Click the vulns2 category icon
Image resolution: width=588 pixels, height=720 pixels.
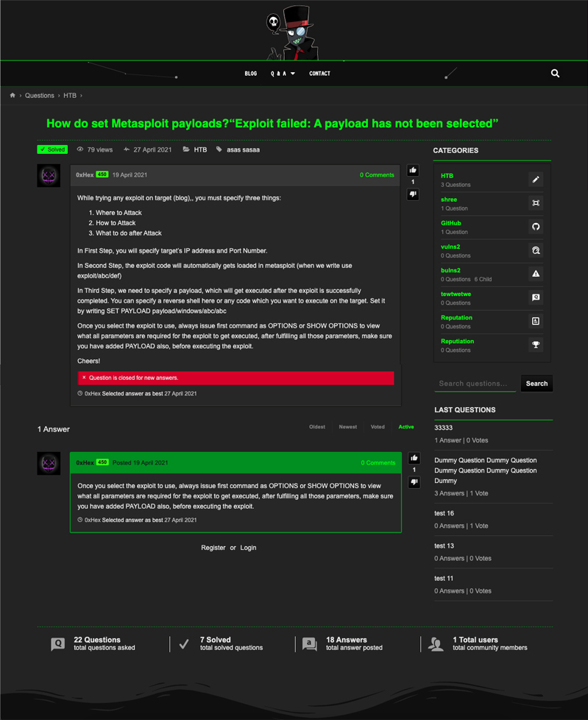click(x=535, y=250)
